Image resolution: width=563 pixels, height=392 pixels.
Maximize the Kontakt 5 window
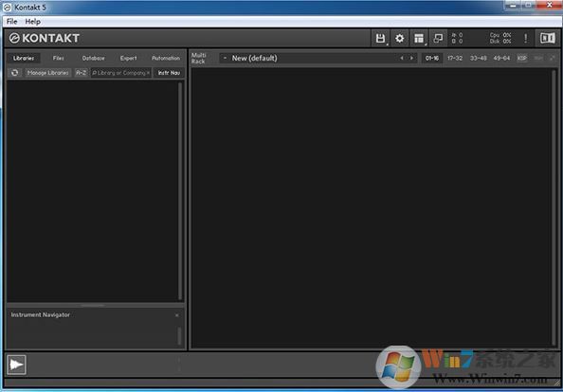click(x=529, y=5)
